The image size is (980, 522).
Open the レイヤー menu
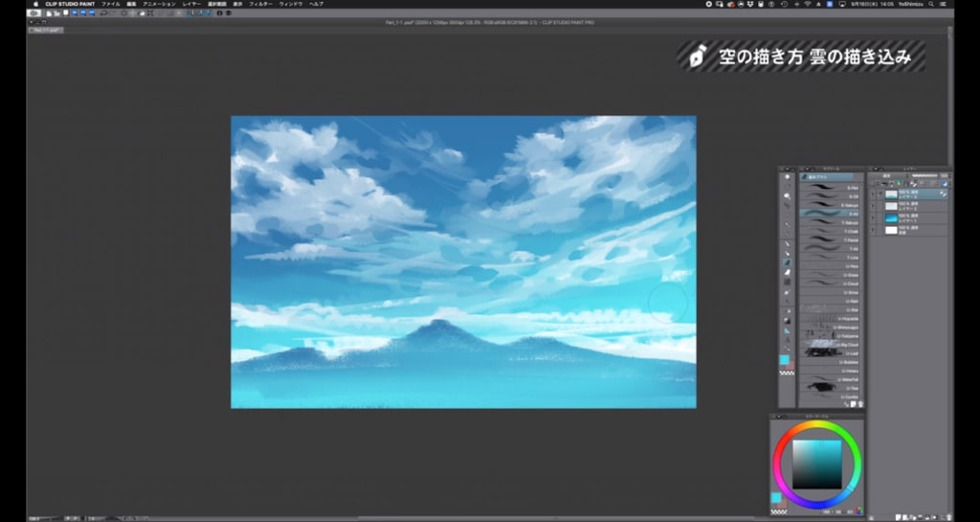191,4
